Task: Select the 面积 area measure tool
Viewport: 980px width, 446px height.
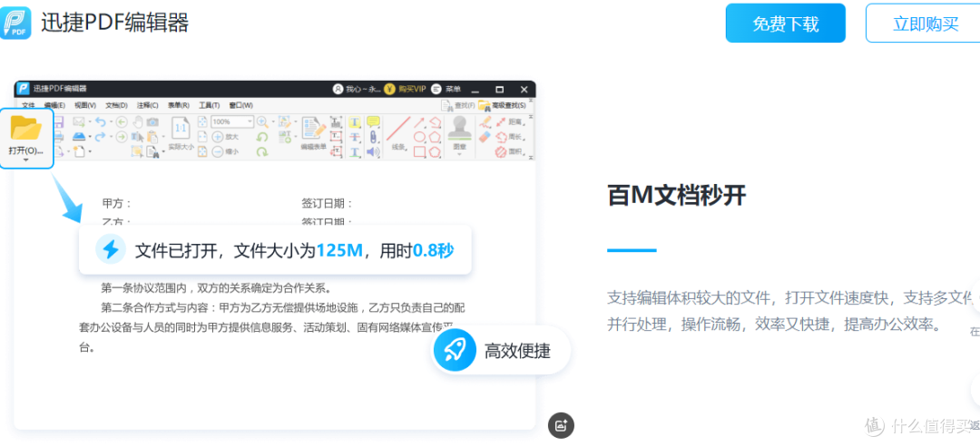Action: [x=509, y=151]
